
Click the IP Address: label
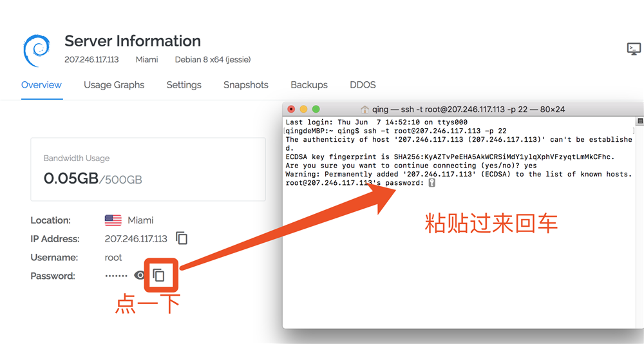[x=55, y=239]
